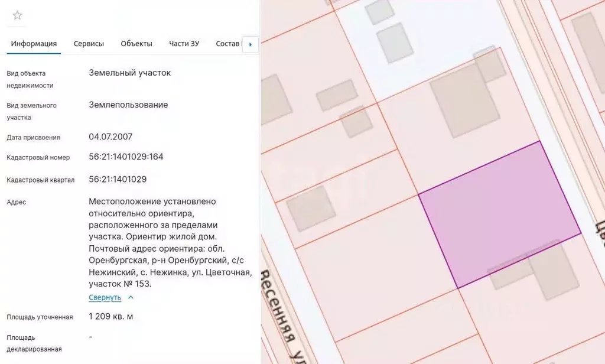Click the blue right arrow to reveal hidden tabs
The height and width of the screenshot is (364, 605).
coord(251,44)
